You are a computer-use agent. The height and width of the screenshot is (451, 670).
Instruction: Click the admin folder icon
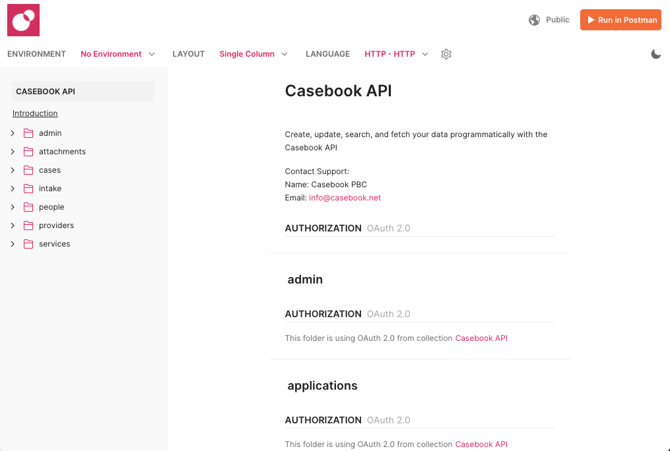[29, 133]
